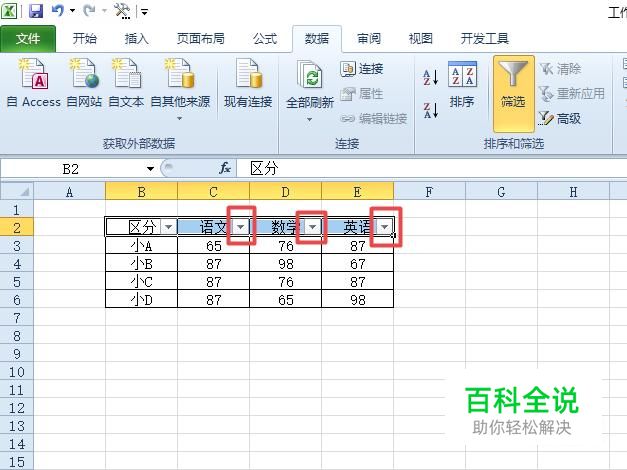Click 清除 to clear filter
This screenshot has height=470, width=627.
pos(560,69)
